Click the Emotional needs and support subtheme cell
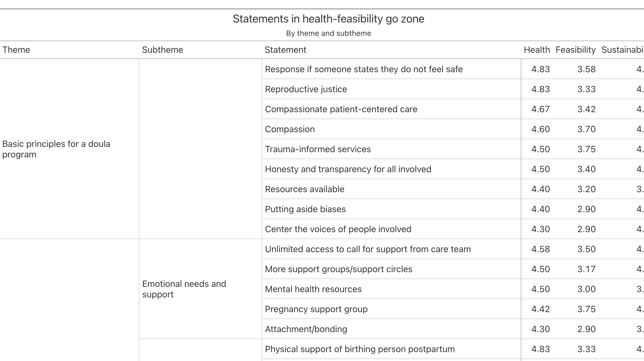This screenshot has width=644, height=361. pyautogui.click(x=200, y=289)
